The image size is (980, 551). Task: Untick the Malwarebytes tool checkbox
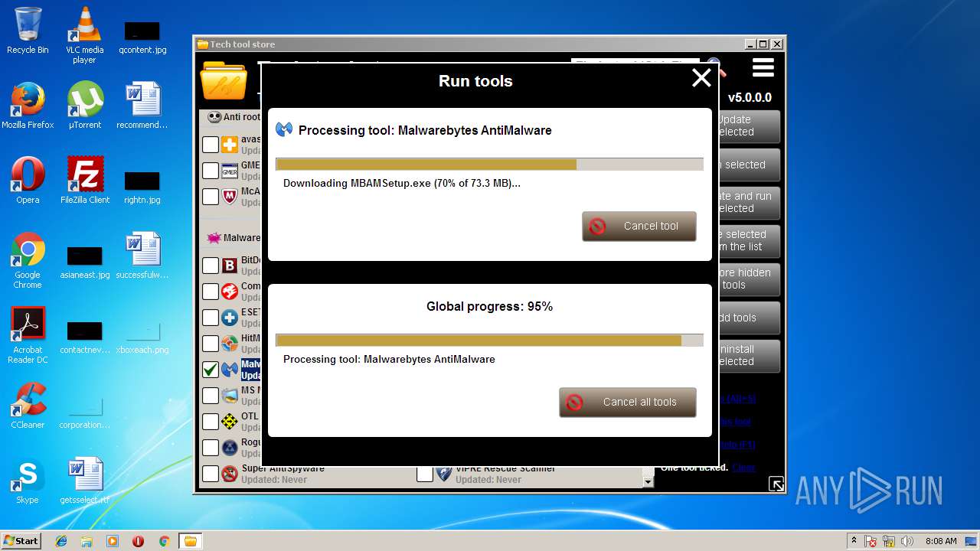tap(211, 370)
